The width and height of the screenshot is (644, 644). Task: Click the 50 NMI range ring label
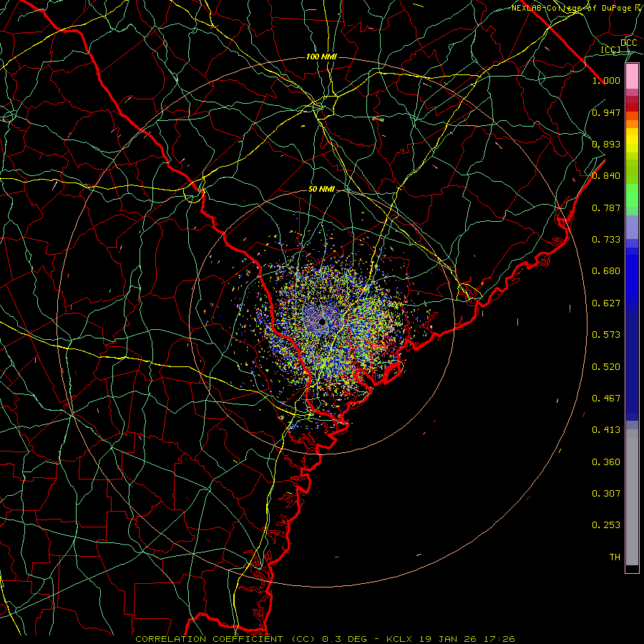(x=321, y=190)
